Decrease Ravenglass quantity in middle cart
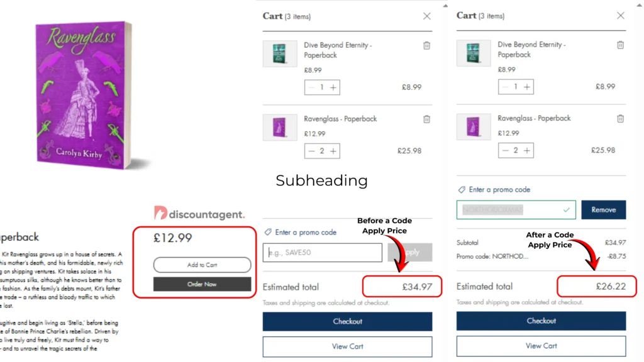This screenshot has height=362, width=644. (x=311, y=151)
